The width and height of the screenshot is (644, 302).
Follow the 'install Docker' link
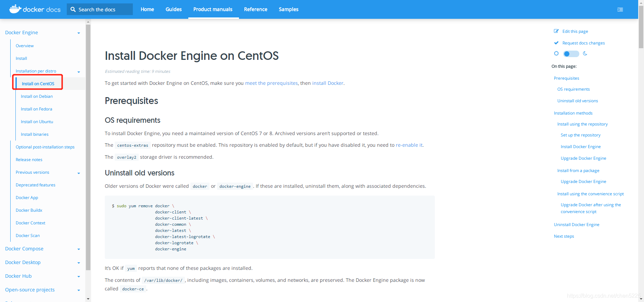pos(328,83)
